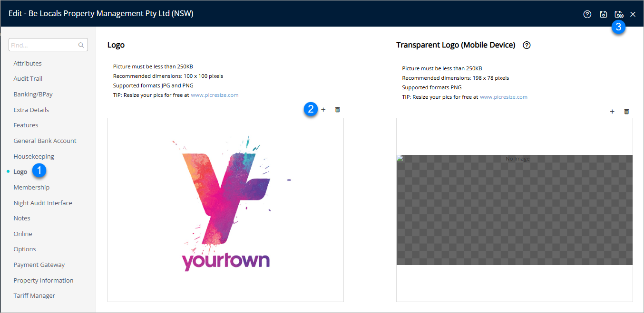Delete the Logo image with trash icon
The width and height of the screenshot is (644, 313).
pyautogui.click(x=338, y=110)
